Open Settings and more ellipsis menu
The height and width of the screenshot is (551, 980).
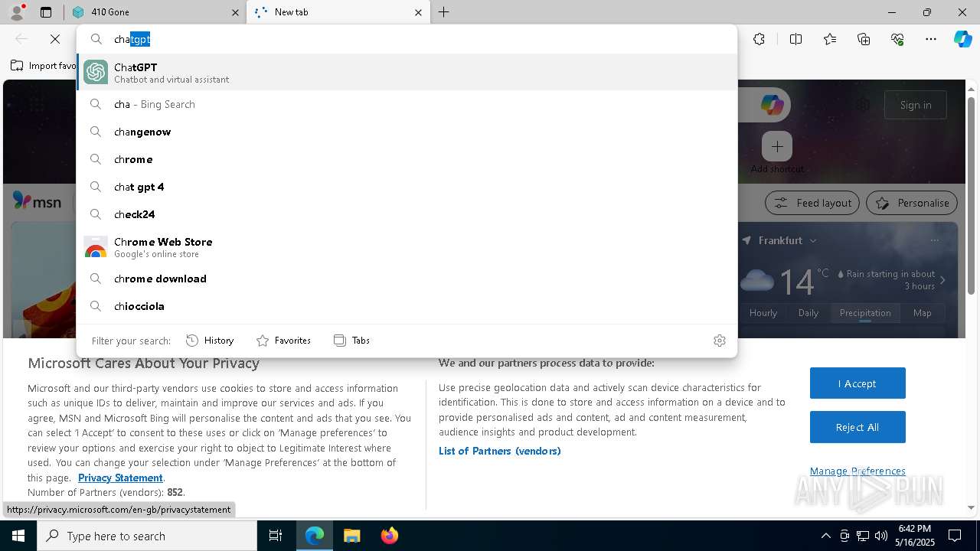pyautogui.click(x=931, y=39)
